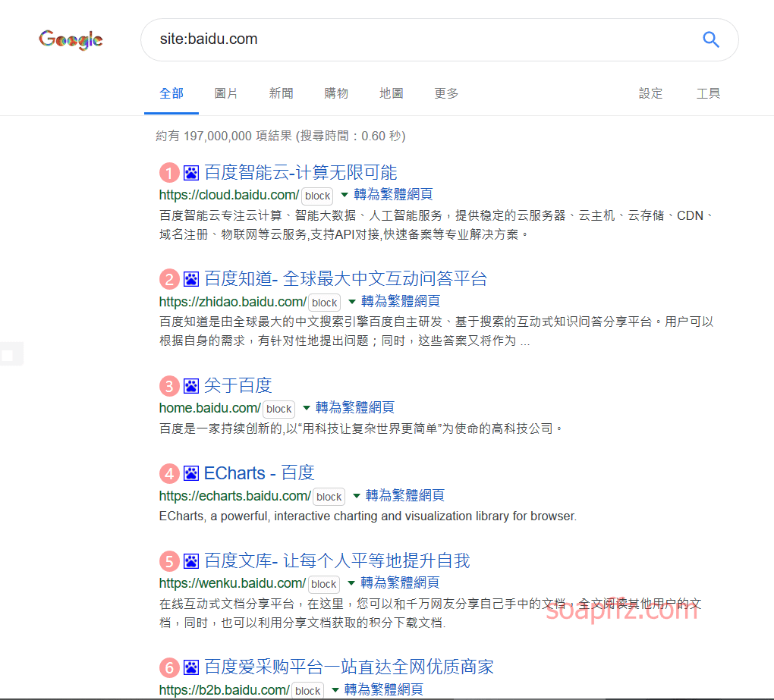
Task: Open 工具 options
Action: (x=708, y=93)
